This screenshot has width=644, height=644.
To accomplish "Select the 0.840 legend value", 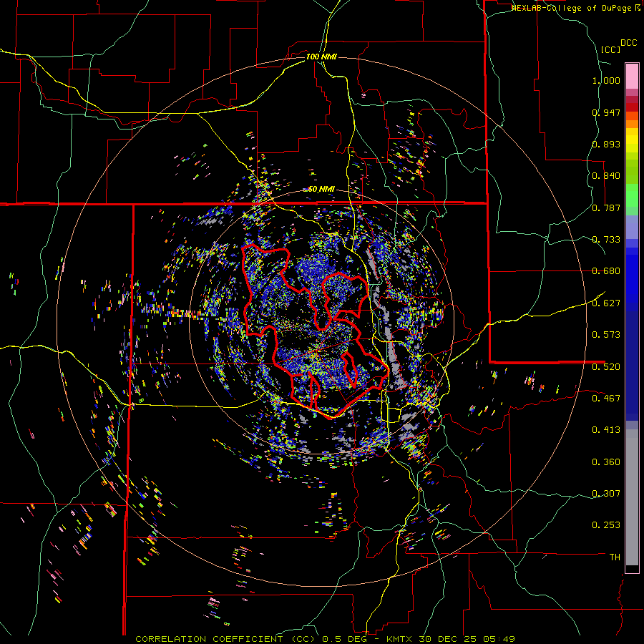I will click(606, 176).
